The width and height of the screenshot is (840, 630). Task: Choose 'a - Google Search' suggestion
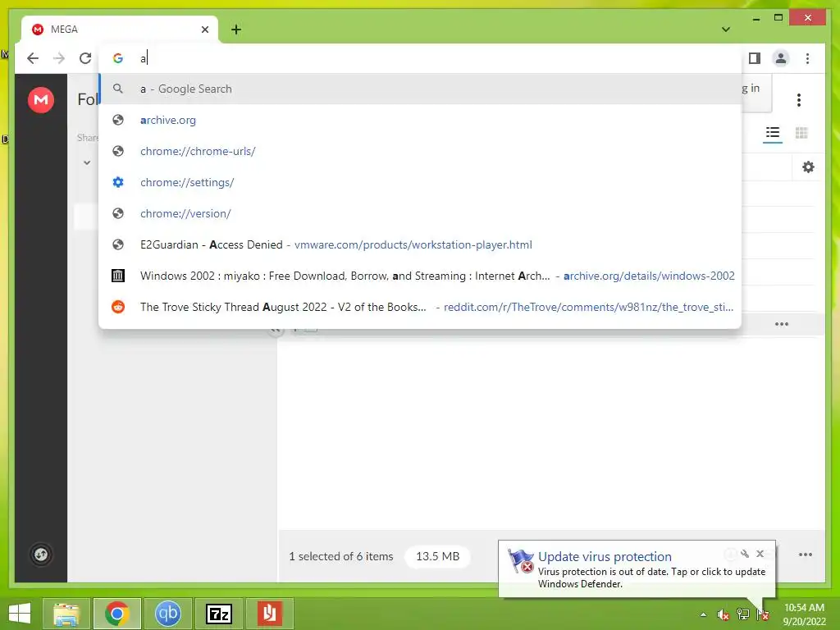[420, 89]
